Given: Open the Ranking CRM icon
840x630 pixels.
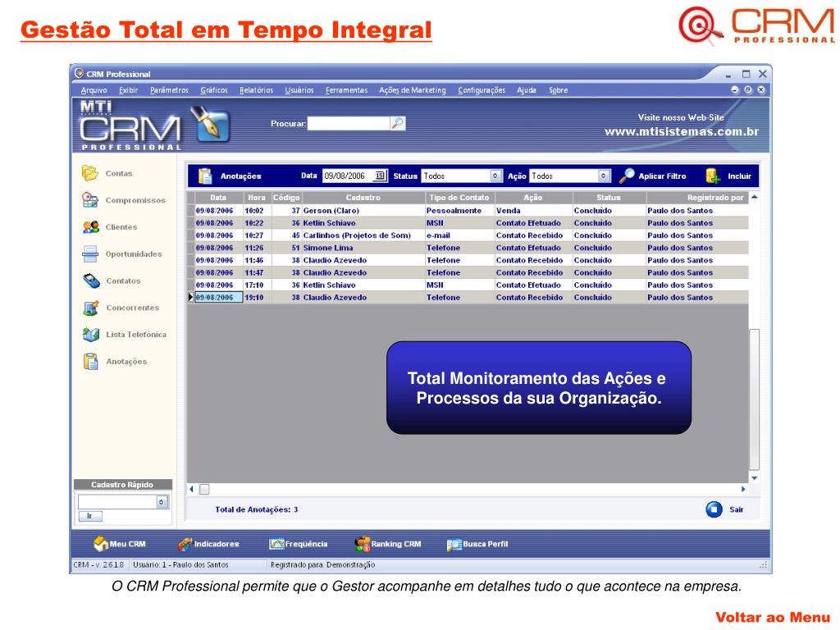Looking at the screenshot, I should [x=362, y=544].
